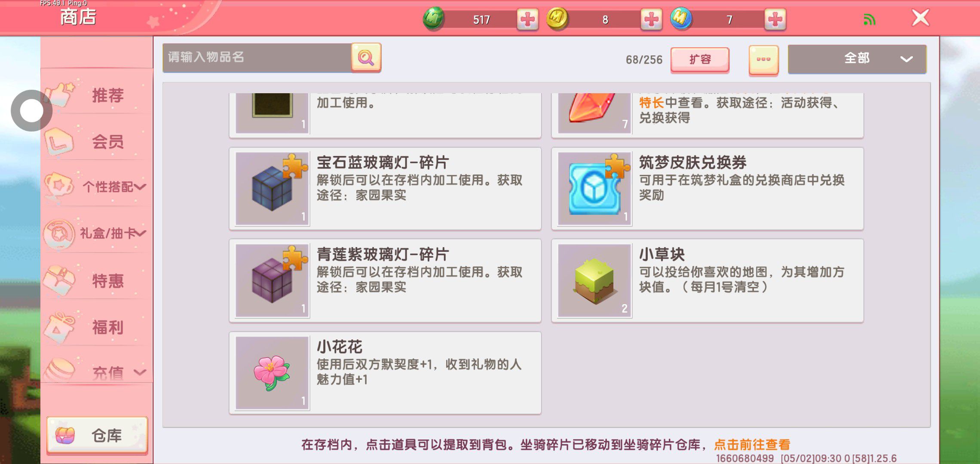Image resolution: width=980 pixels, height=464 pixels.
Task: Select the 小花花 pink flower item
Action: click(x=385, y=373)
